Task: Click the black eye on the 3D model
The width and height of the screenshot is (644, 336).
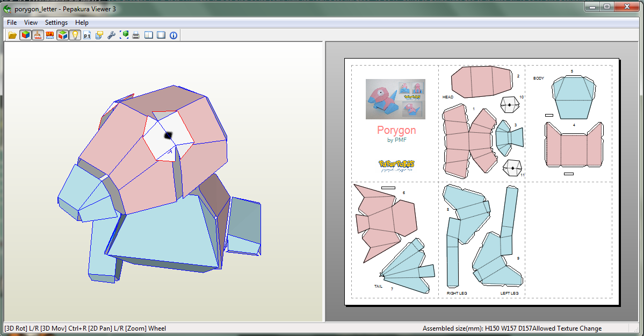Action: 168,135
